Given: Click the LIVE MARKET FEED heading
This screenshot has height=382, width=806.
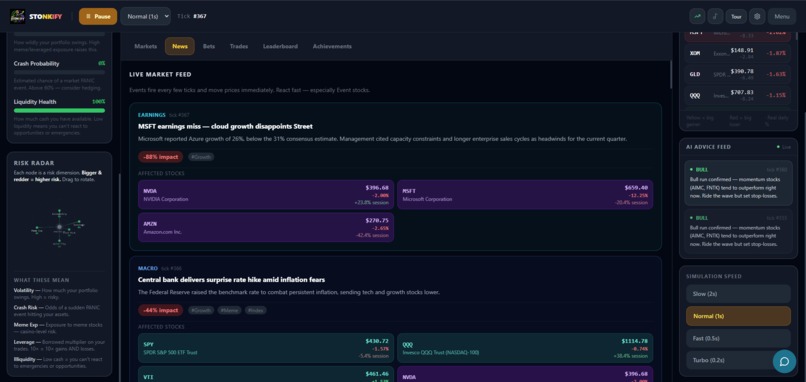Looking at the screenshot, I should pyautogui.click(x=160, y=75).
